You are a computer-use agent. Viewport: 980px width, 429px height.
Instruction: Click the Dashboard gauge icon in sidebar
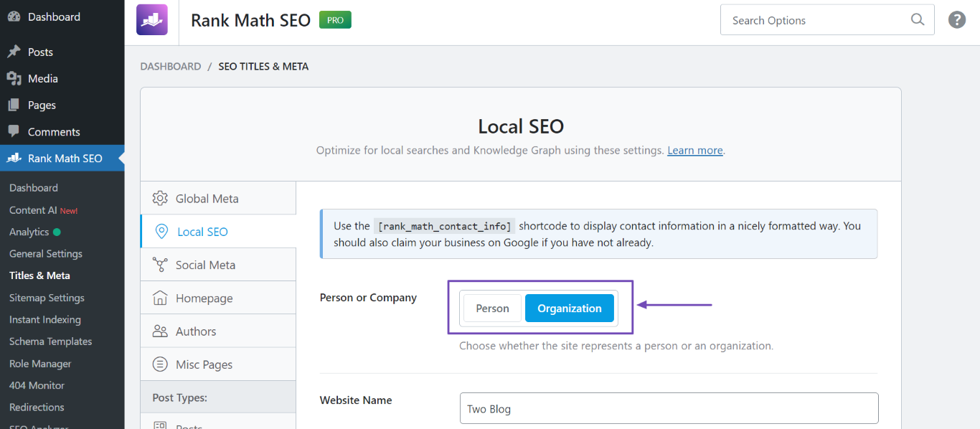click(x=14, y=16)
